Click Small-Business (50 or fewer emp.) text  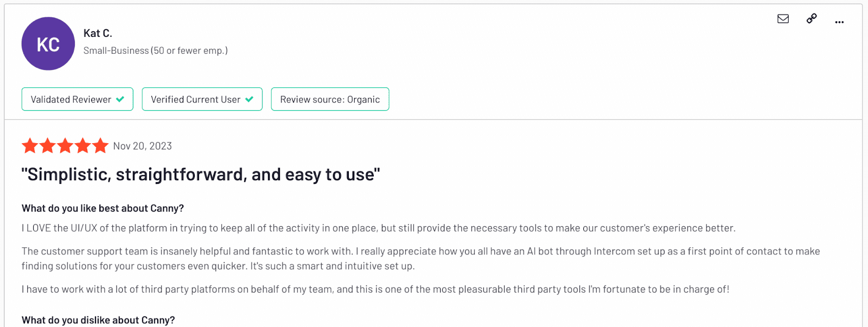156,50
